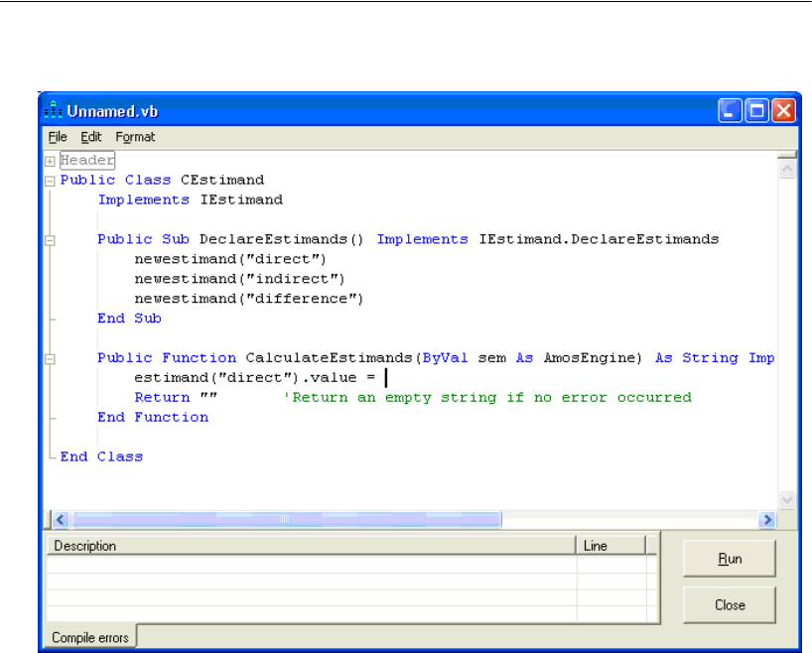Click the horizontal scrollbar left arrow
The width and height of the screenshot is (812, 653).
tap(62, 519)
